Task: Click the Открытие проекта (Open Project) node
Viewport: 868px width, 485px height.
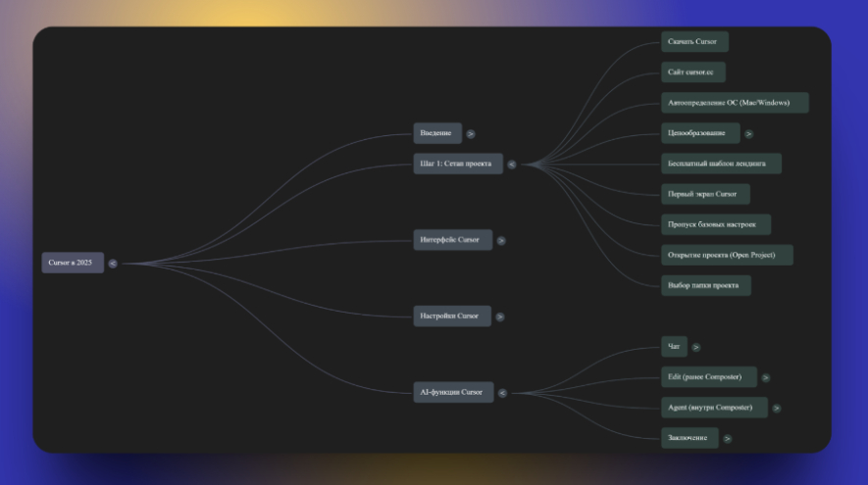Action: point(727,255)
